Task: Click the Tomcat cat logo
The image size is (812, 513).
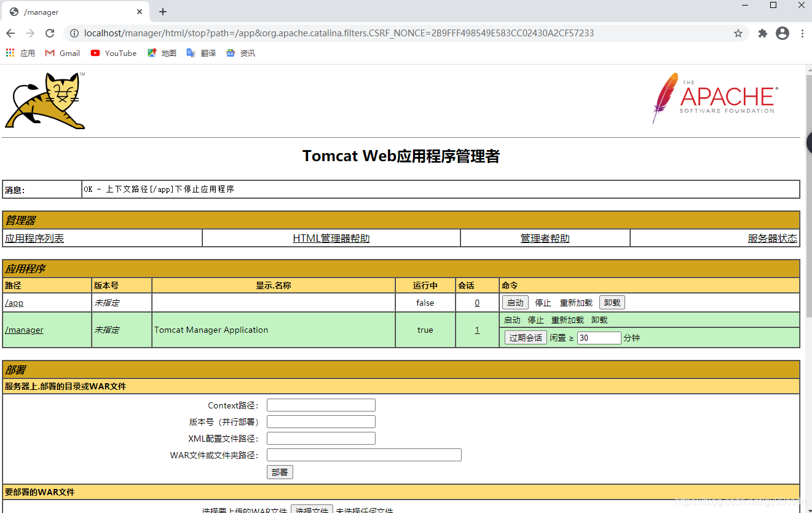Action: tap(45, 100)
